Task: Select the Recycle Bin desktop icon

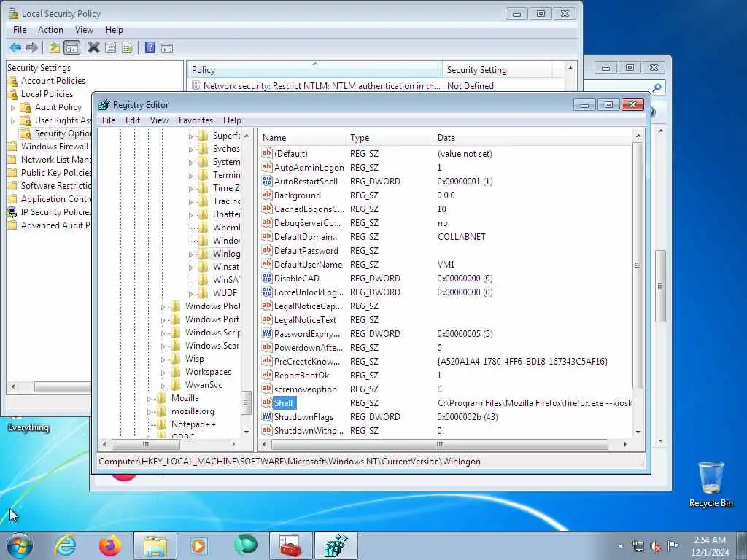Action: 711,484
